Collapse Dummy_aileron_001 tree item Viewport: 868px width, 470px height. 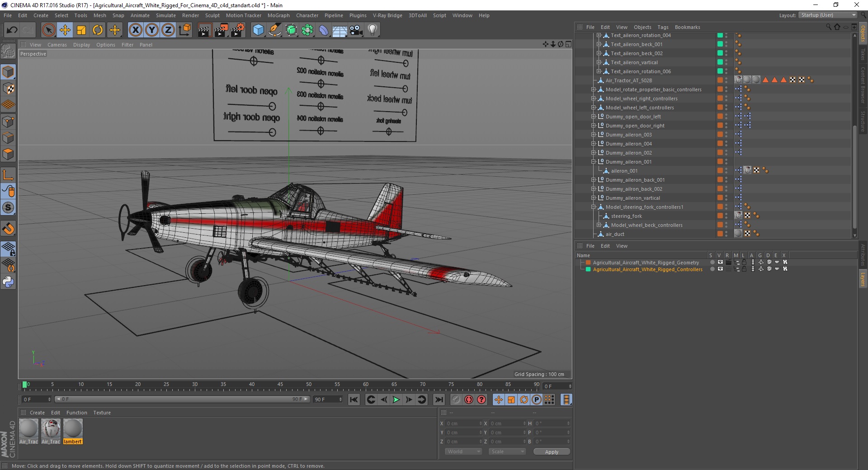pyautogui.click(x=594, y=162)
